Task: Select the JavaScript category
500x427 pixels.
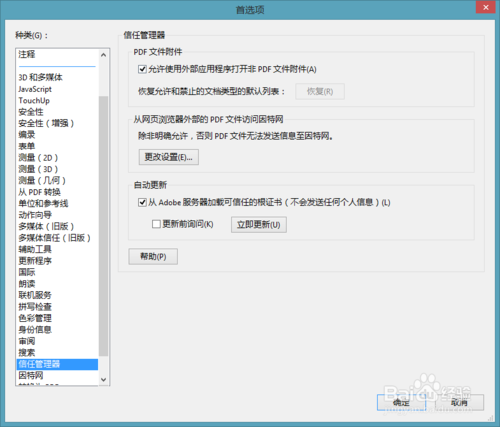Action: [57, 89]
